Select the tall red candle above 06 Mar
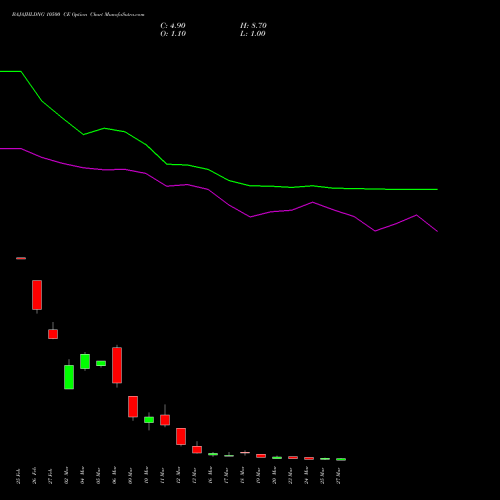 (x=117, y=365)
